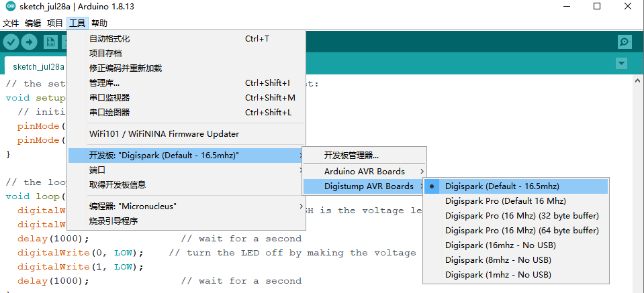
Task: Open 串口绘图器 from the menu
Action: click(187, 112)
